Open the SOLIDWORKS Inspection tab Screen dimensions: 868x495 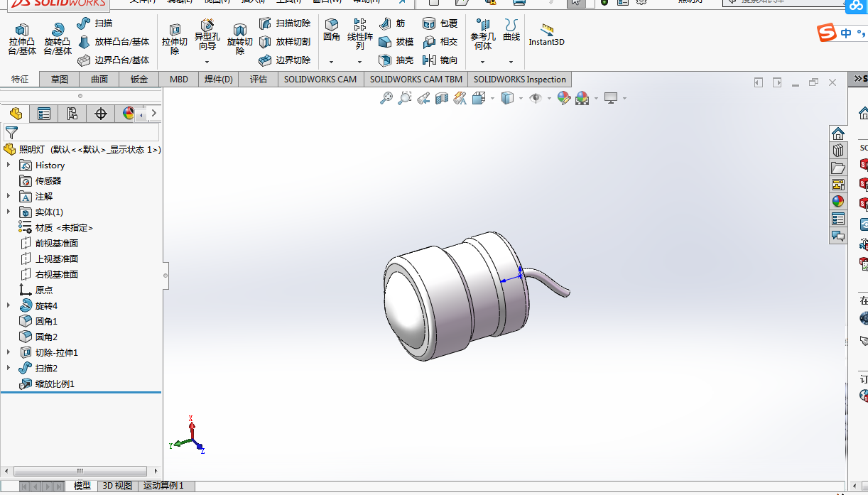pyautogui.click(x=520, y=79)
